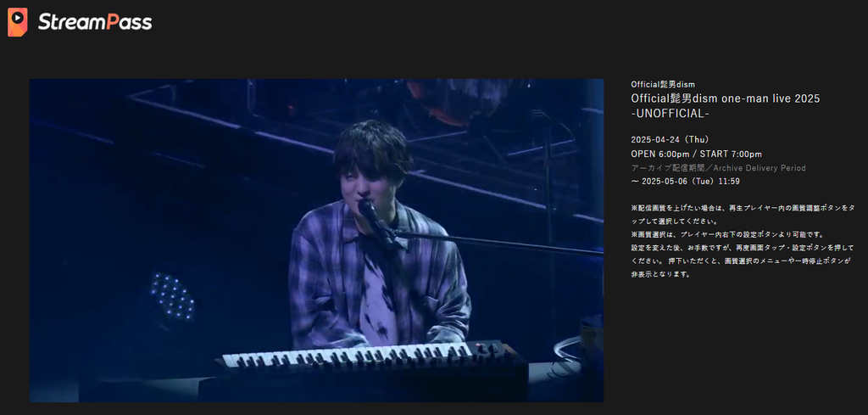This screenshot has height=415, width=868.
Task: Click the Archive Delivery Period label
Action: point(718,168)
